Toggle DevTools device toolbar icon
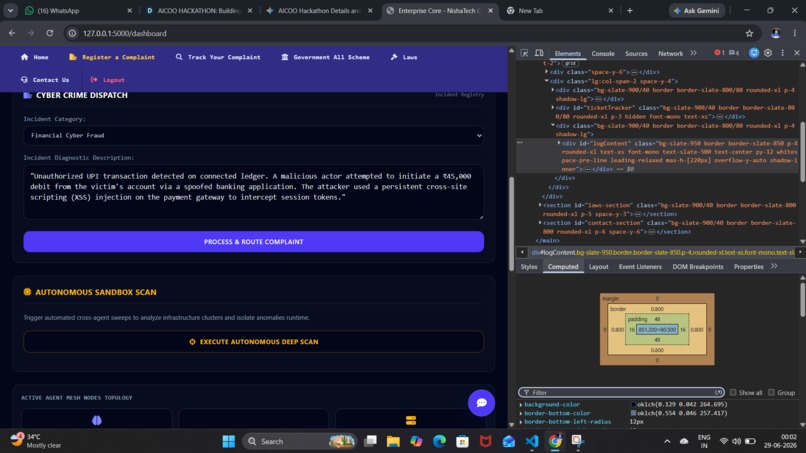The width and height of the screenshot is (806, 453). coord(539,53)
